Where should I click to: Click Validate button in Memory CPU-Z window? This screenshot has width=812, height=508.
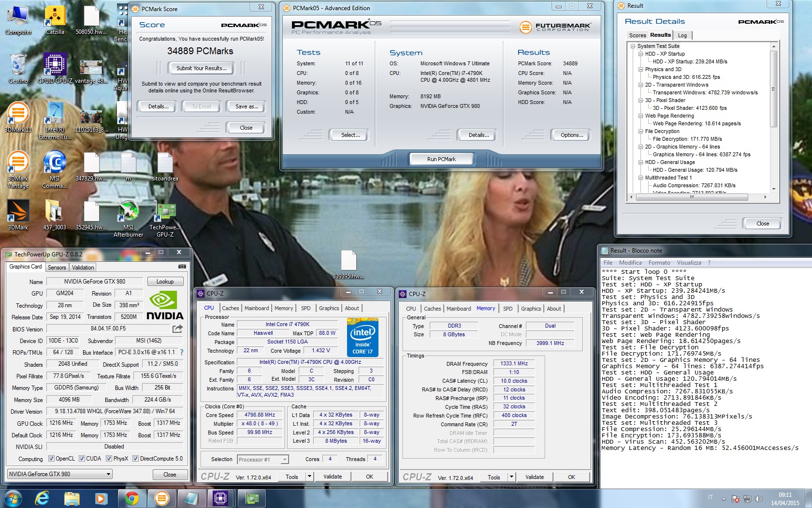click(535, 477)
